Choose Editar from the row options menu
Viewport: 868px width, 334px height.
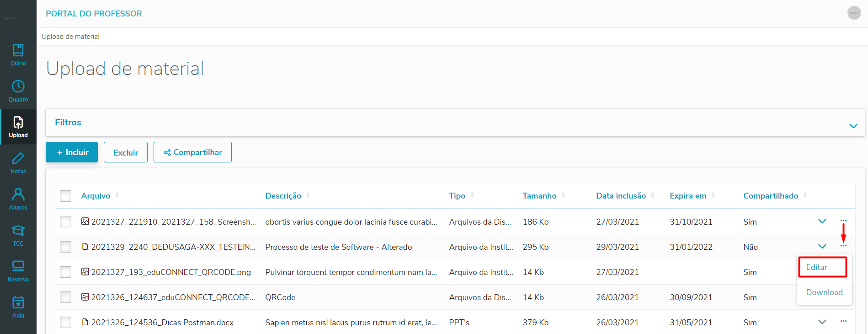816,267
